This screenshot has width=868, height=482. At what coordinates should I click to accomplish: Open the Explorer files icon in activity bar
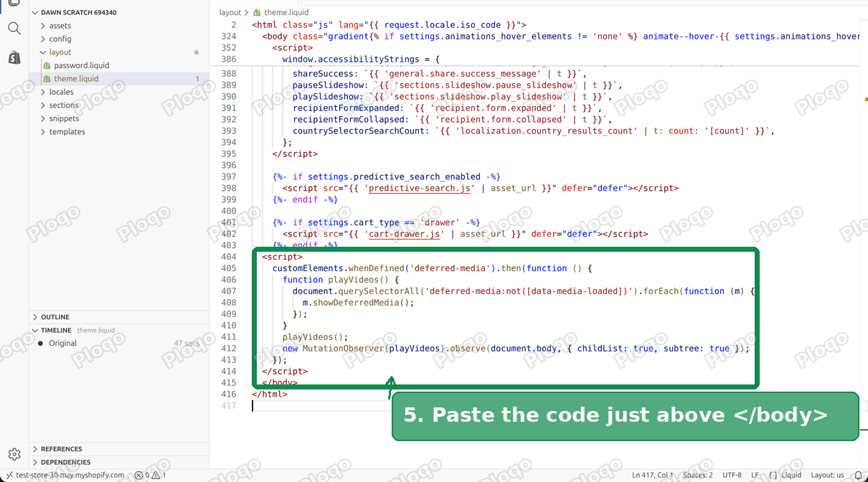[14, 3]
